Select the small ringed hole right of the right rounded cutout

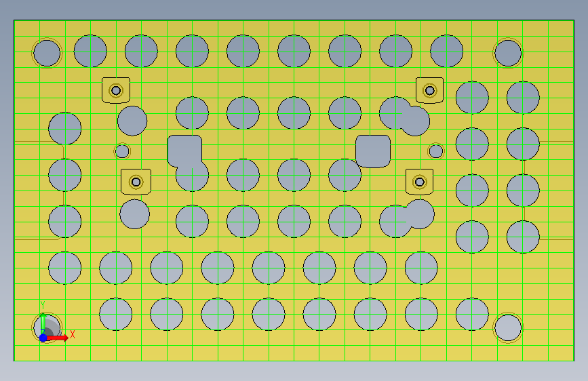(x=436, y=151)
